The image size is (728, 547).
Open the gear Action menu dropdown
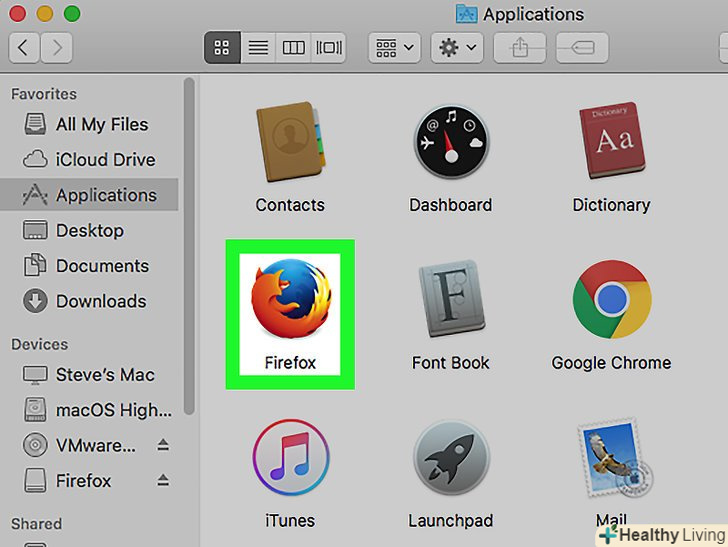point(457,47)
